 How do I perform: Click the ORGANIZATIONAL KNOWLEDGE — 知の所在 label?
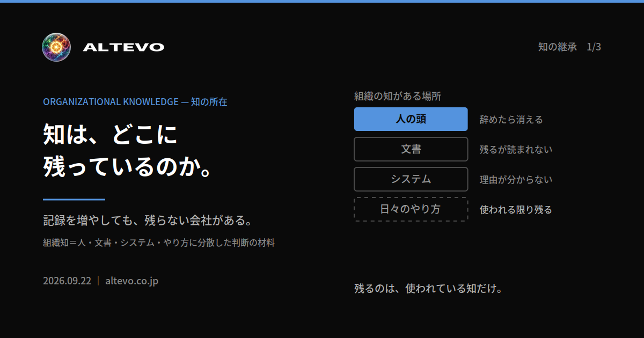(135, 102)
